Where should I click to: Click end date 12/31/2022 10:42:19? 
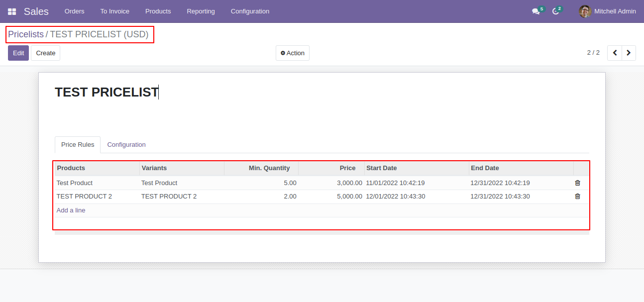(x=500, y=183)
